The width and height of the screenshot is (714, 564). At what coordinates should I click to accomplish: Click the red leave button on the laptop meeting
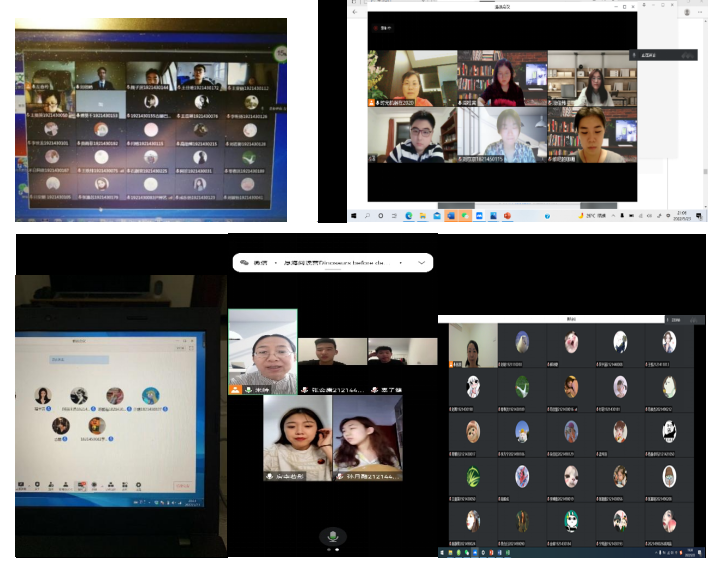(182, 486)
